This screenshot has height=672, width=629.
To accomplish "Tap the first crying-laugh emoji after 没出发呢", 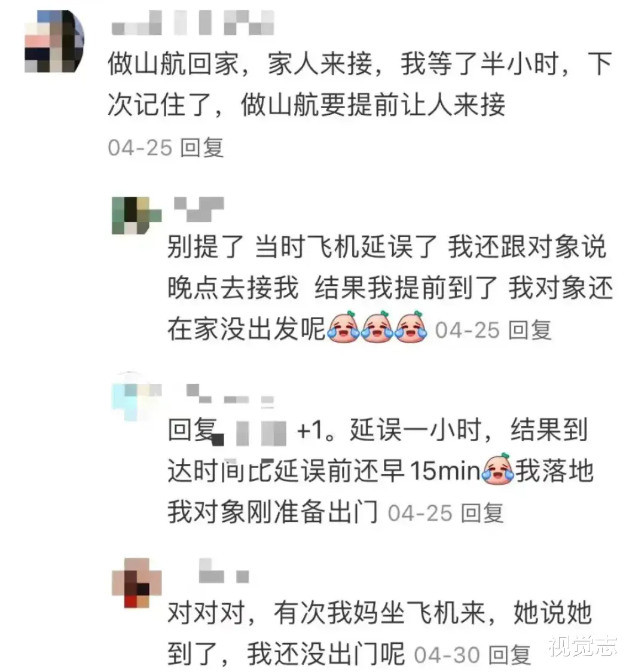I will coord(343,328).
